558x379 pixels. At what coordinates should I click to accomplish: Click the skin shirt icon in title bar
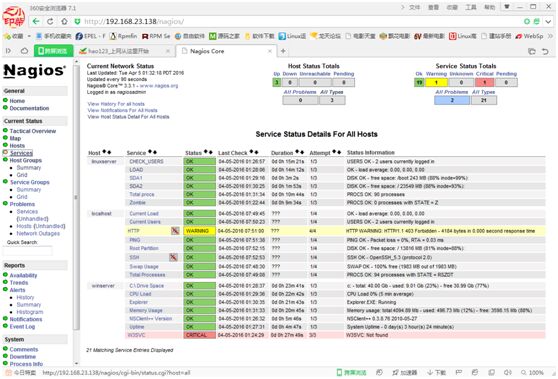(507, 6)
